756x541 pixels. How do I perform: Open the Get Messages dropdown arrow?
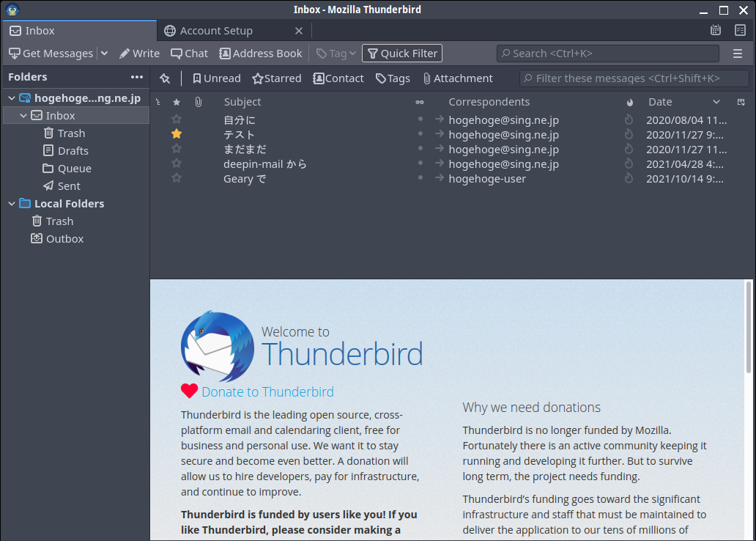click(x=104, y=54)
